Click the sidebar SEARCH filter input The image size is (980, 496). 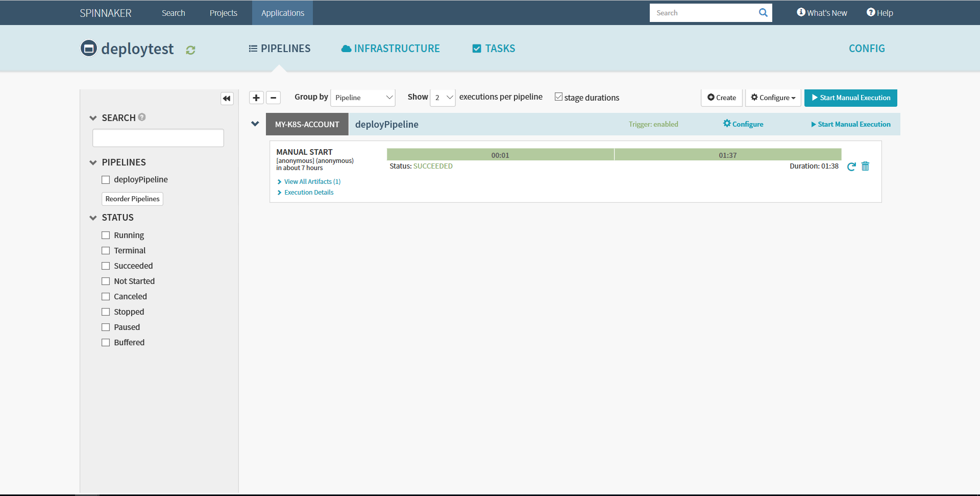click(158, 138)
